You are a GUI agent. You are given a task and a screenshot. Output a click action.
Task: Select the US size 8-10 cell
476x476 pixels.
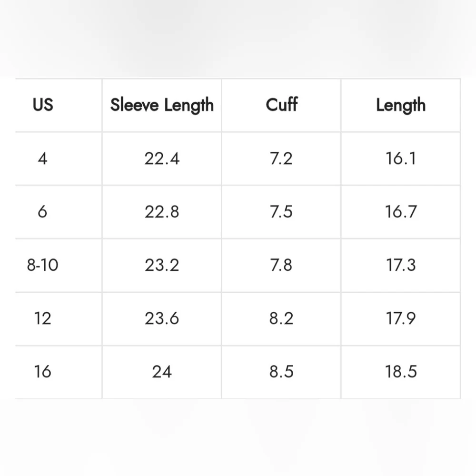42,265
